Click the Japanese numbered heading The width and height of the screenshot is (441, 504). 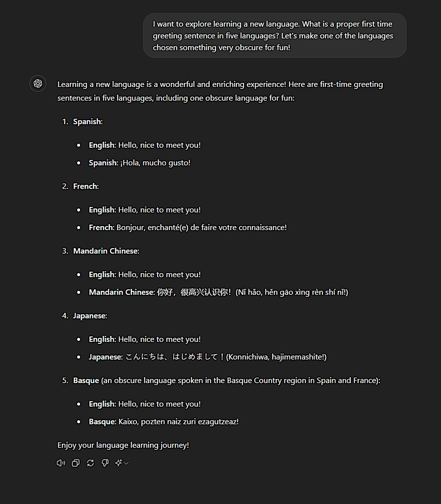pos(90,316)
